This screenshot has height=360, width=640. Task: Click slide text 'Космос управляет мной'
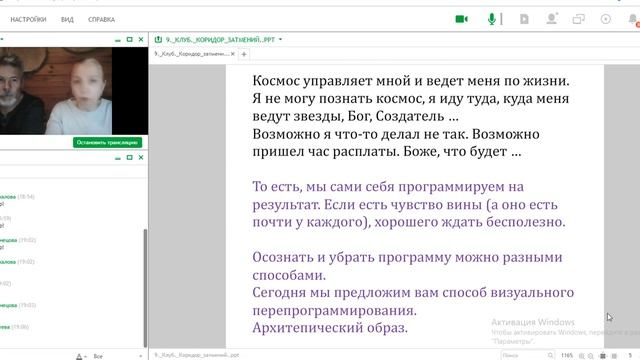pyautogui.click(x=331, y=80)
